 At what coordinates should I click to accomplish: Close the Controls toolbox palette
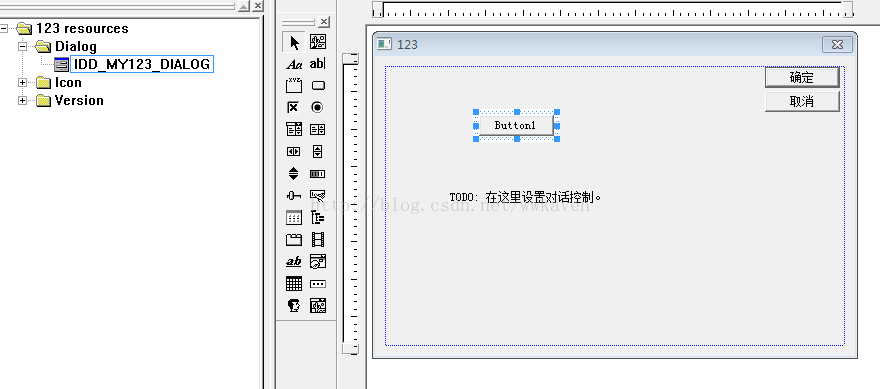point(324,22)
